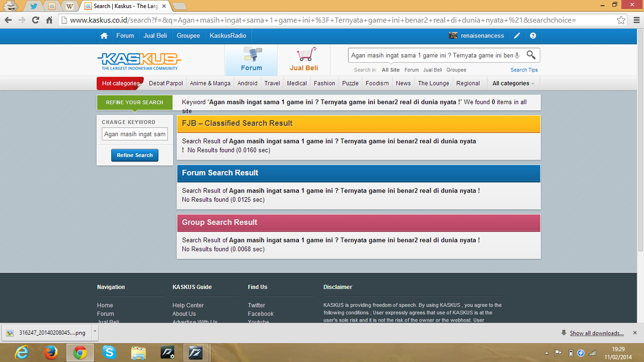This screenshot has height=362, width=644.
Task: Open About Us footer link
Action: coord(184,314)
